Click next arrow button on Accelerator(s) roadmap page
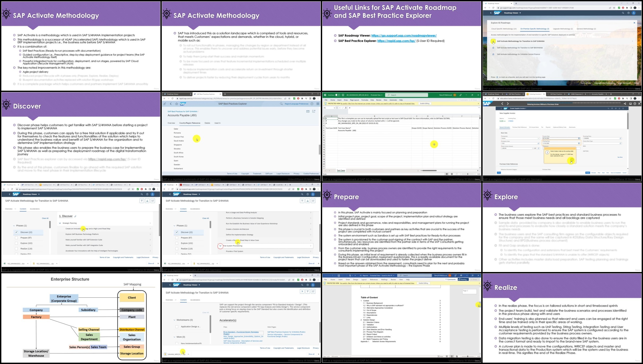The image size is (643, 364). tap(302, 291)
